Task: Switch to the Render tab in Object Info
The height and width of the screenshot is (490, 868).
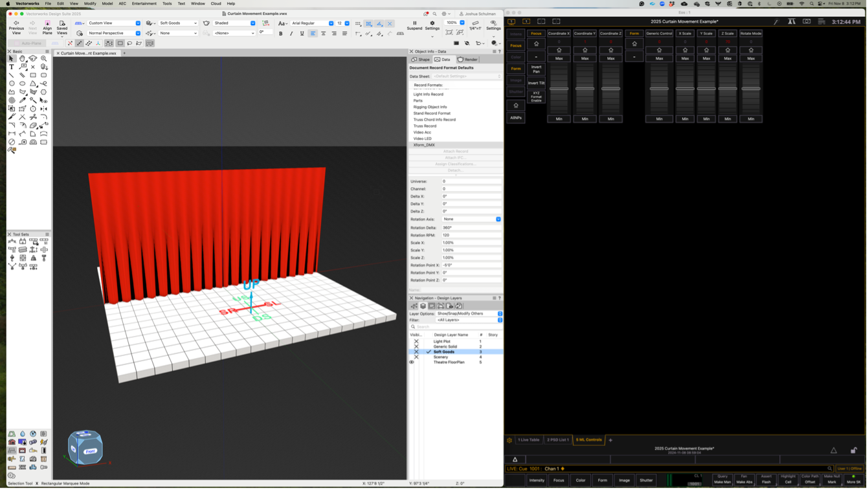Action: [x=467, y=60]
